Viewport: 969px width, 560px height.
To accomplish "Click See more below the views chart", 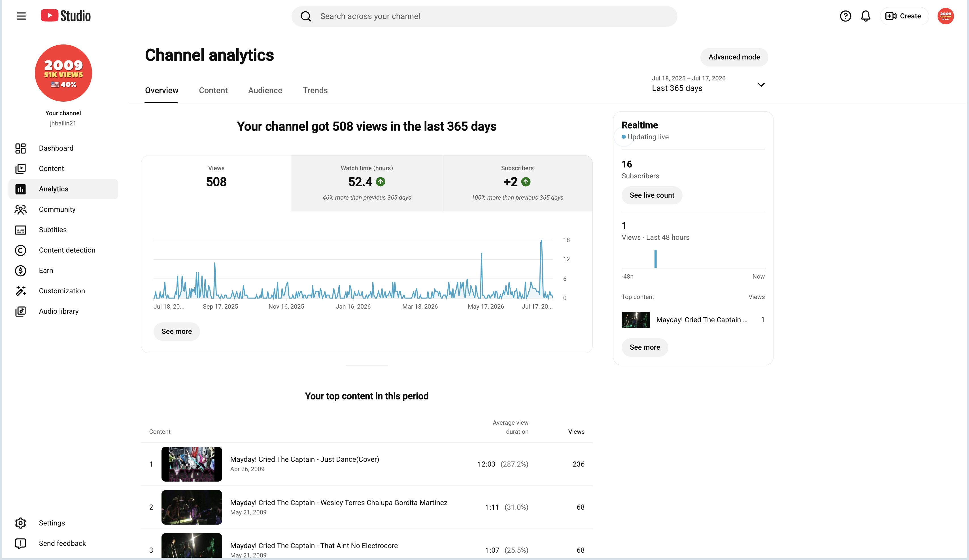I will (x=177, y=331).
